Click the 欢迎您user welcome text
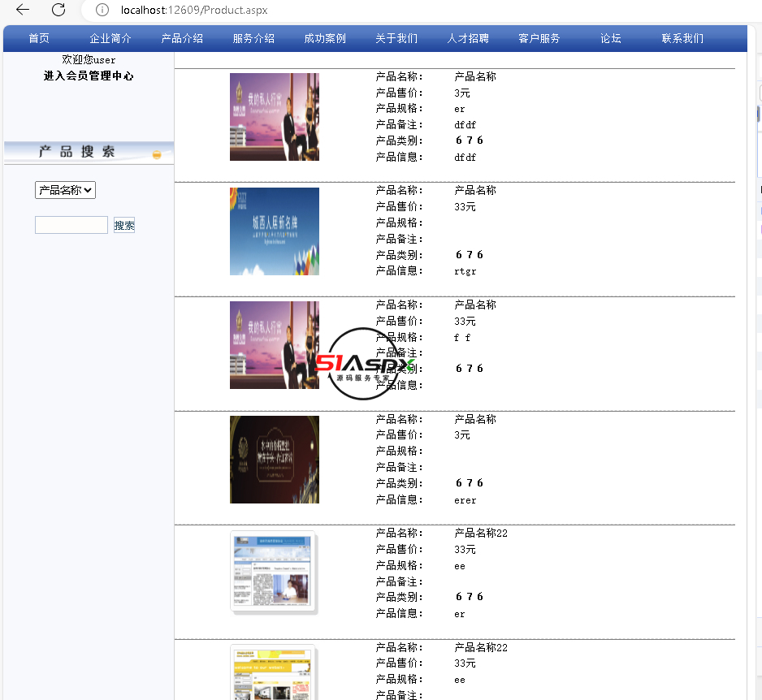 coord(89,60)
